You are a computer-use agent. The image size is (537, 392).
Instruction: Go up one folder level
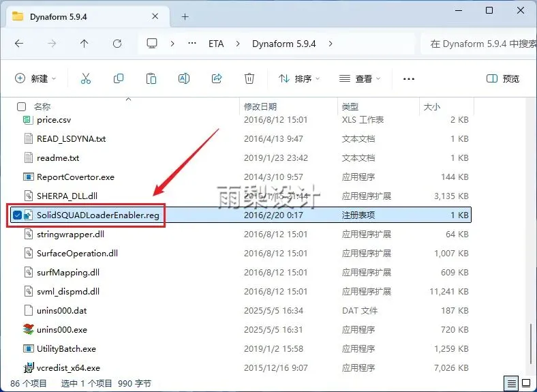[x=85, y=44]
